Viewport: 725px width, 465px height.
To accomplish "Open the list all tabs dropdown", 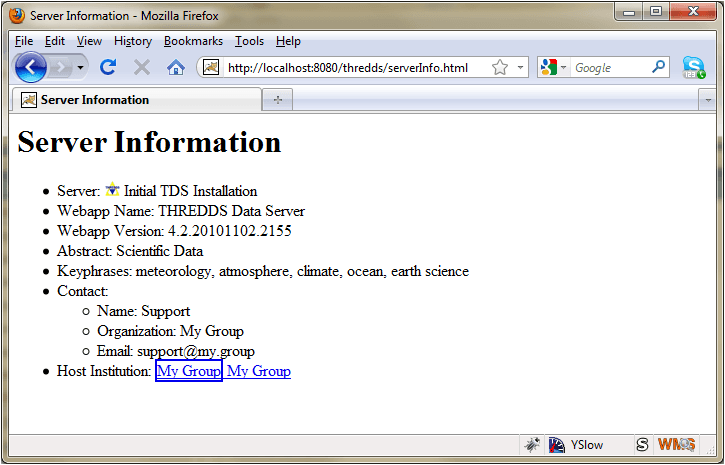I will (707, 100).
